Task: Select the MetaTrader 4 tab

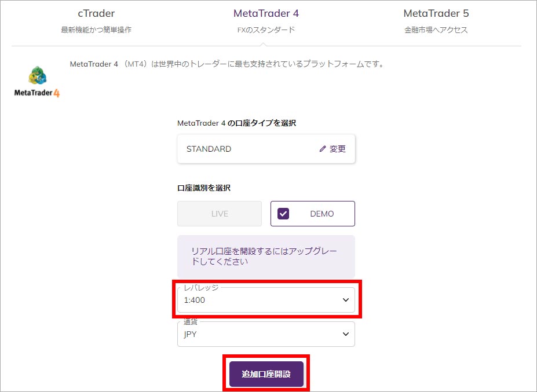Action: (266, 13)
